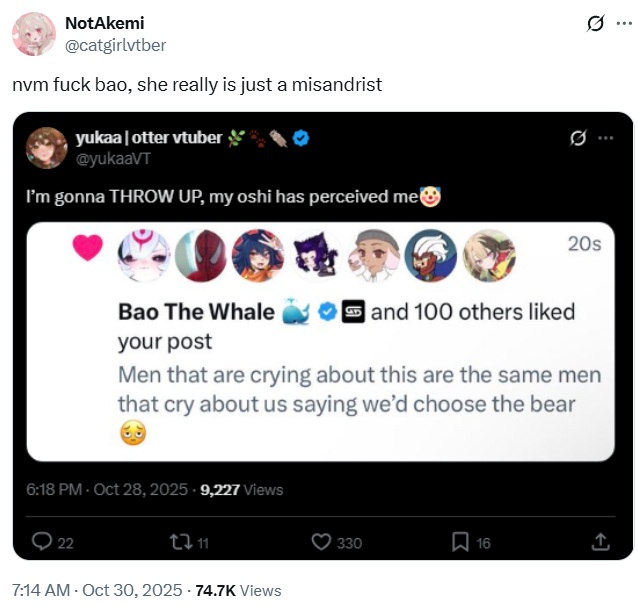Open the embedded notification screenshot image
Image resolution: width=638 pixels, height=606 pixels.
coord(320,340)
